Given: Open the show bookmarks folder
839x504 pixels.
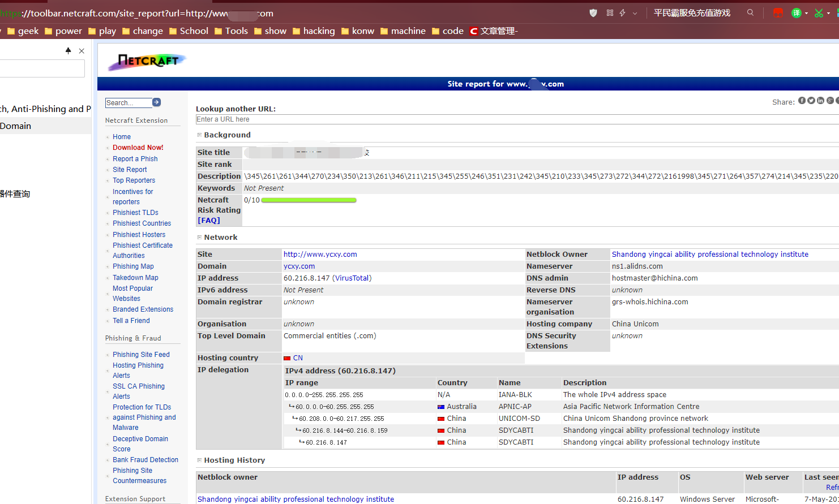Looking at the screenshot, I should click(269, 31).
